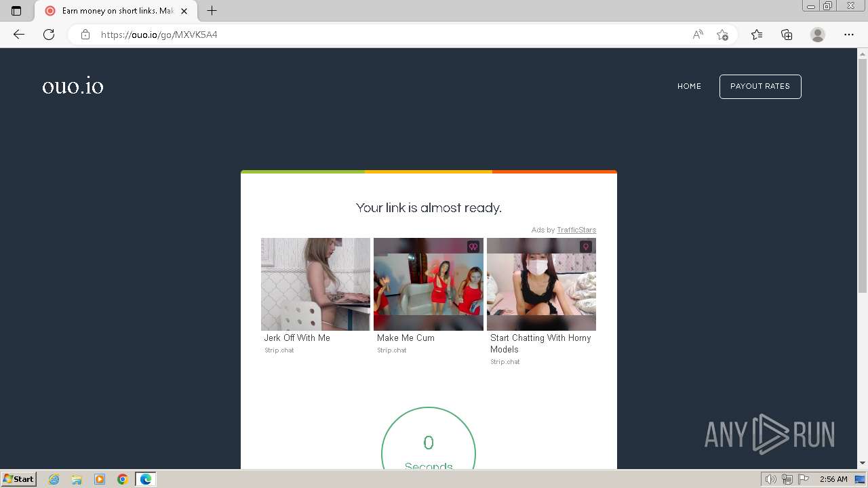
Task: Click the badge icon on the right ad
Action: [x=586, y=247]
